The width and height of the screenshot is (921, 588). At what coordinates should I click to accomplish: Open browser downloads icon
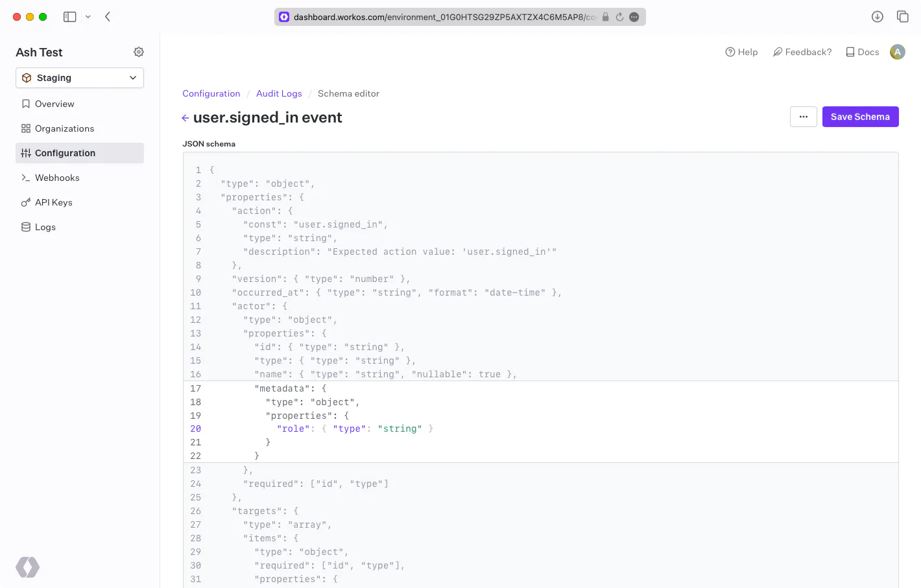tap(878, 17)
